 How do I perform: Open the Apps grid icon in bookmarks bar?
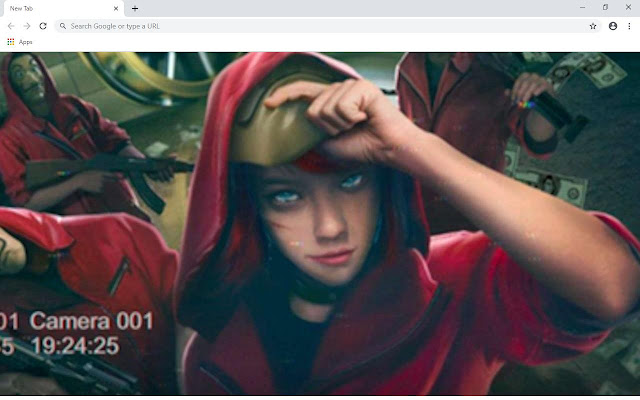[x=11, y=42]
